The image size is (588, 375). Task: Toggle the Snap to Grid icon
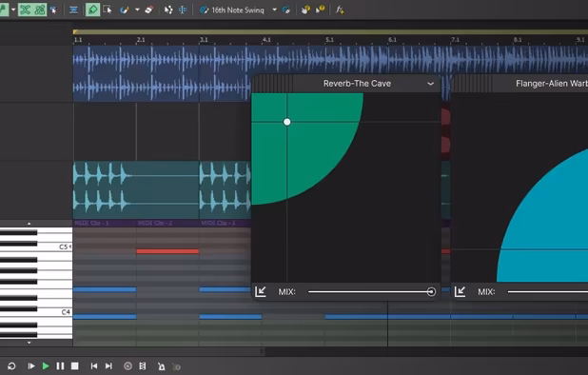pyautogui.click(x=39, y=10)
